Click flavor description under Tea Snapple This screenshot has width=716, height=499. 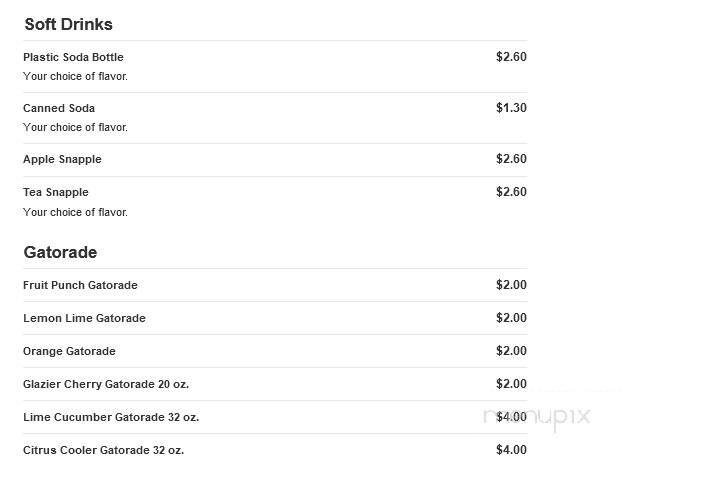tap(75, 212)
